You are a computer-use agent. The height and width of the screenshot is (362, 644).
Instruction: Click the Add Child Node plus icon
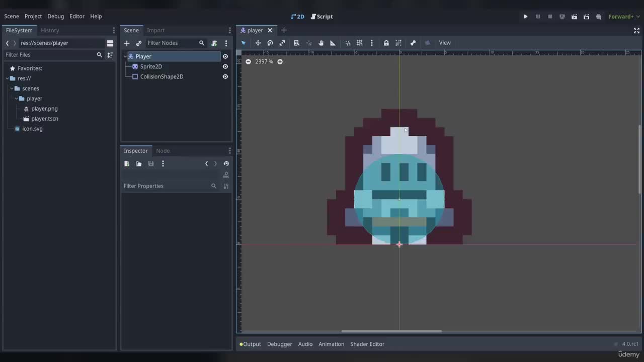(127, 43)
